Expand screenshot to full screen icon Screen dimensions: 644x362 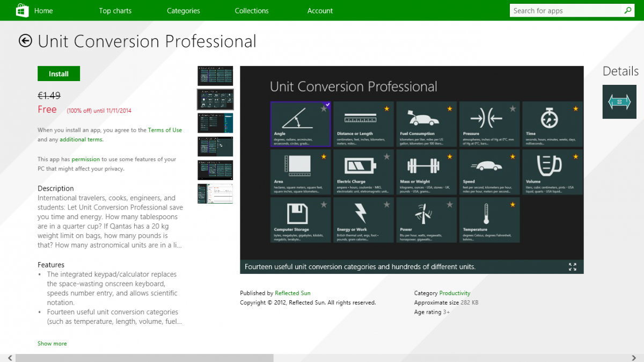573,267
